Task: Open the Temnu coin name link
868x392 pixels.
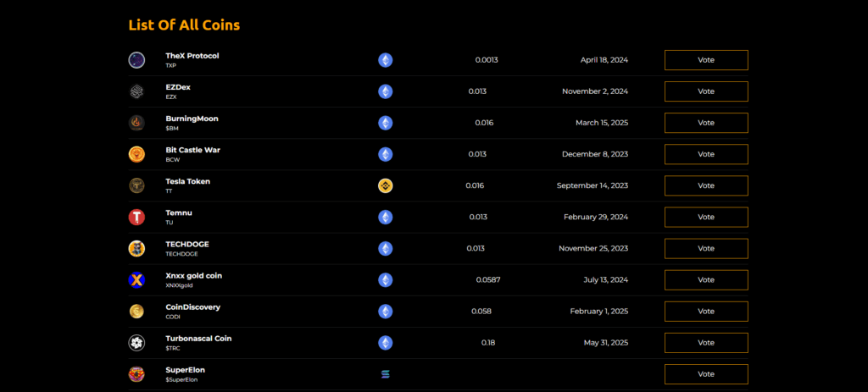Action: click(180, 213)
